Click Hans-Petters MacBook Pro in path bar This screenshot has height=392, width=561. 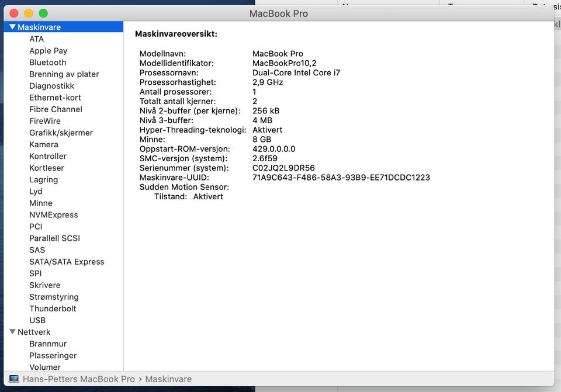coord(79,379)
